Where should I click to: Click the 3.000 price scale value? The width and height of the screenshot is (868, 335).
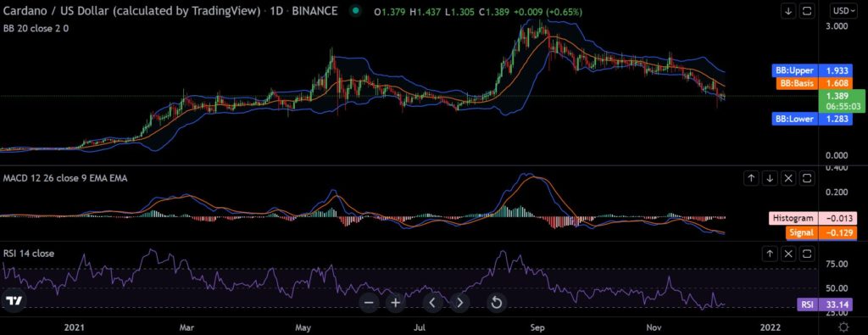(836, 26)
